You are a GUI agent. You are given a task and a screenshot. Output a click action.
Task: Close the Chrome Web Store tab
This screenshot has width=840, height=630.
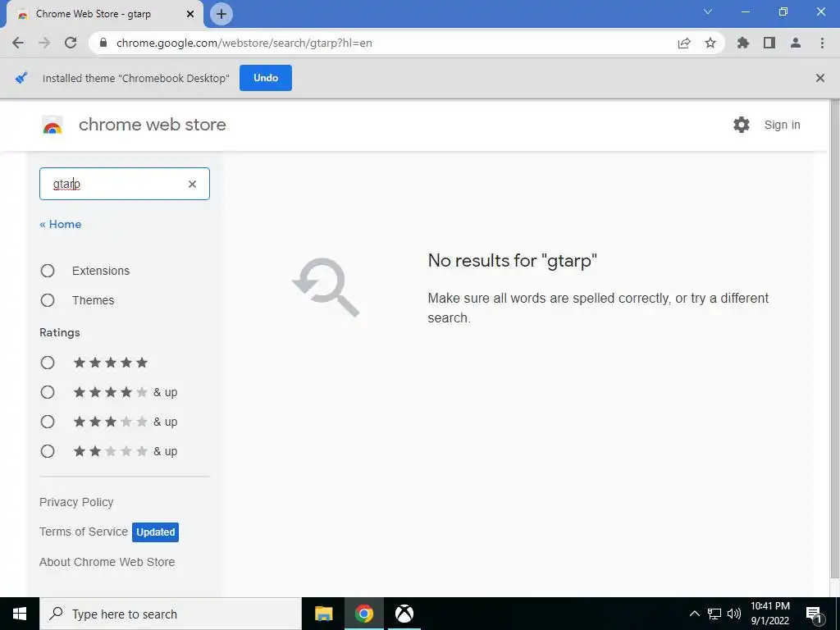[x=190, y=14]
